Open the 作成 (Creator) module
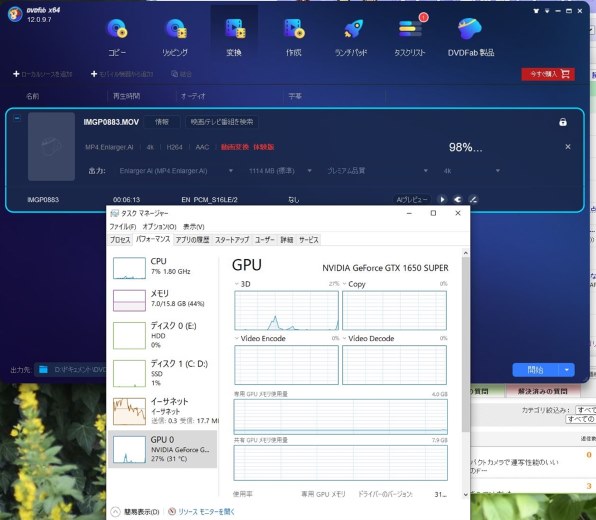Screen dimensions: 596x520 294,37
